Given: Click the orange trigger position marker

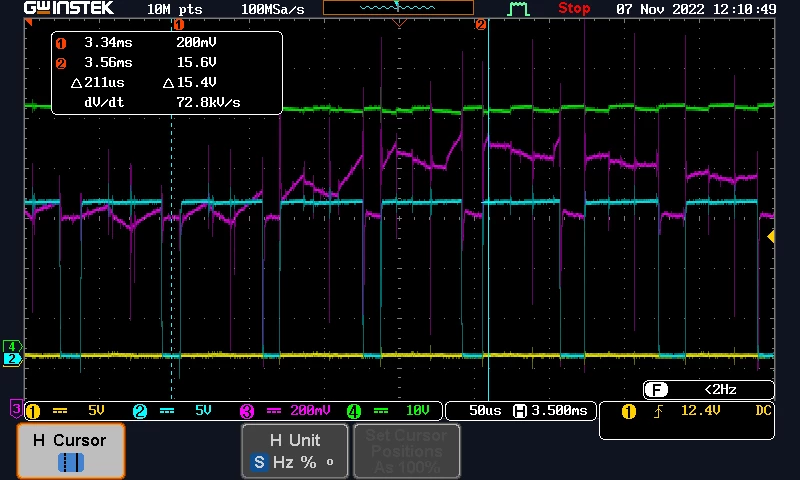Looking at the screenshot, I should (x=399, y=22).
